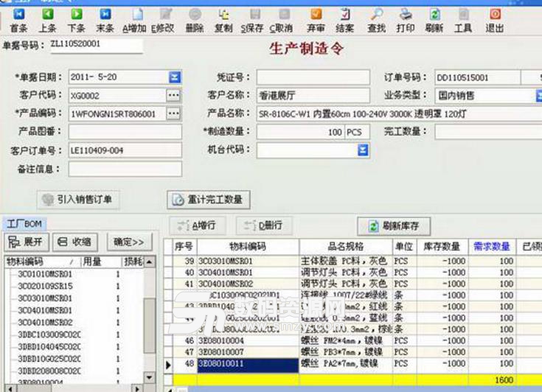This screenshot has height=392, width=542.
Task: Select grid cell 3E08010004 in row 46
Action: tap(248, 341)
